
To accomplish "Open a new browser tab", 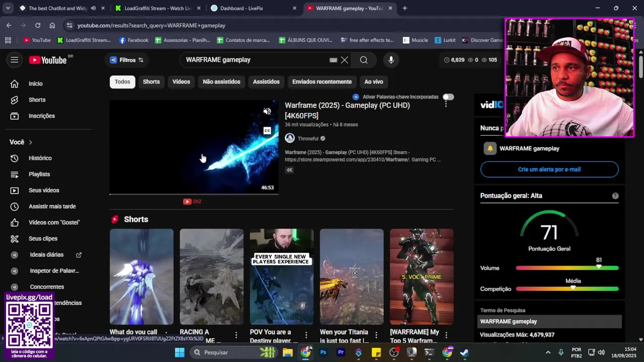I will point(405,8).
